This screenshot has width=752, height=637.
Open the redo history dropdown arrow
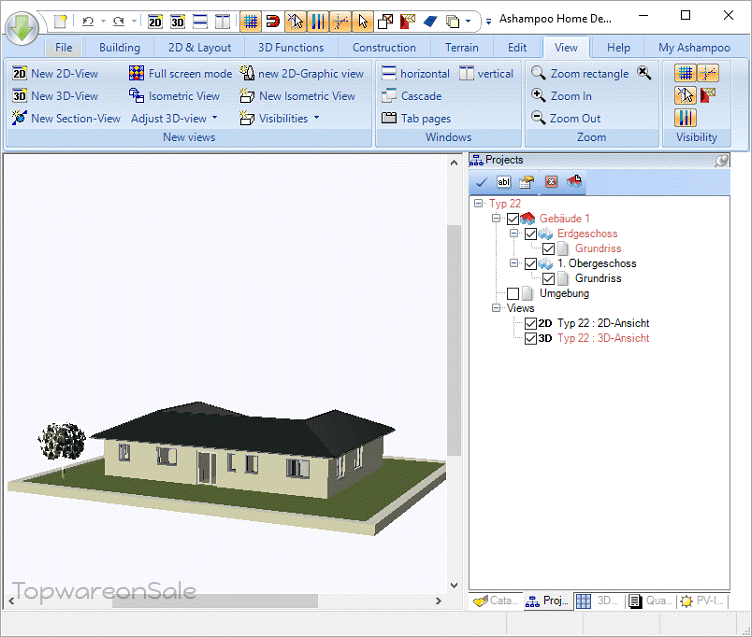134,21
